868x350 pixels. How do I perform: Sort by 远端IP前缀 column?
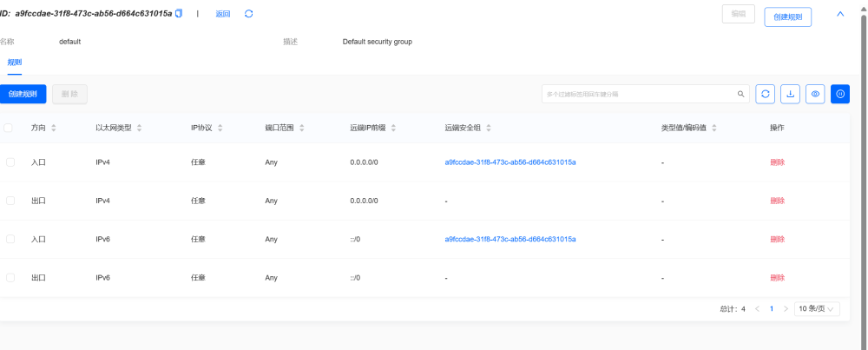point(393,128)
